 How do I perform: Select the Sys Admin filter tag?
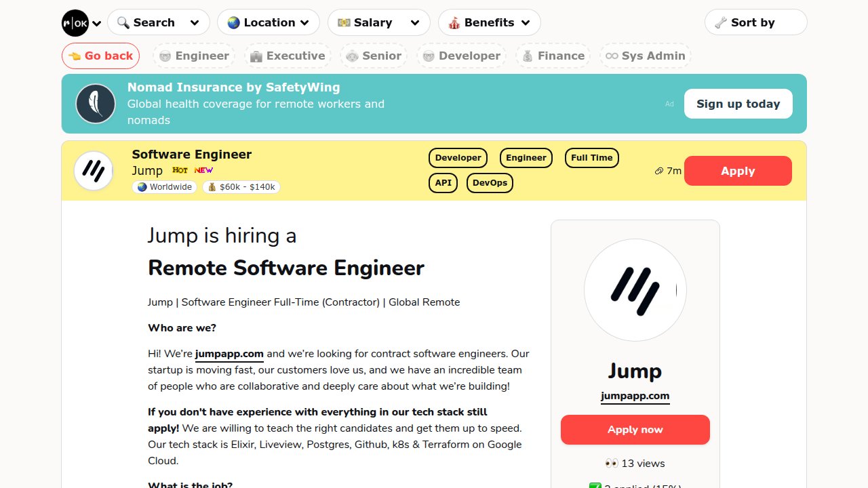point(645,56)
